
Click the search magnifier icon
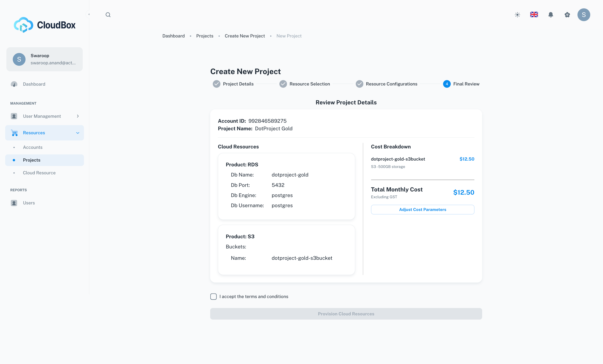(x=108, y=15)
